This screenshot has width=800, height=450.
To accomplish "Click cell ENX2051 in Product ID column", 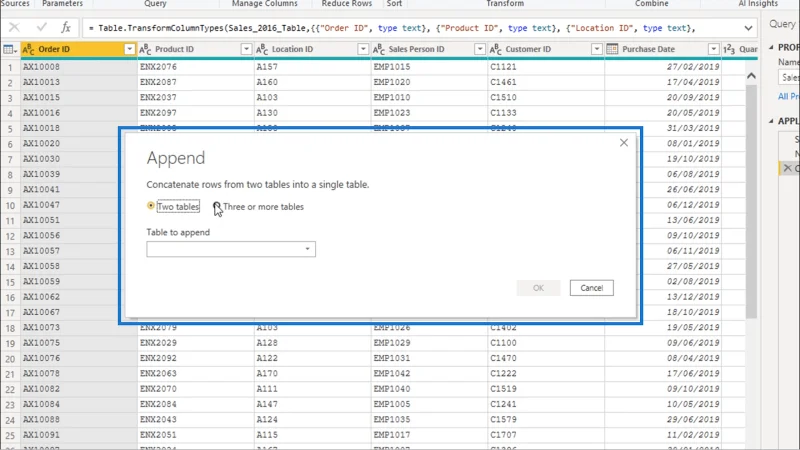I will 196,435.
